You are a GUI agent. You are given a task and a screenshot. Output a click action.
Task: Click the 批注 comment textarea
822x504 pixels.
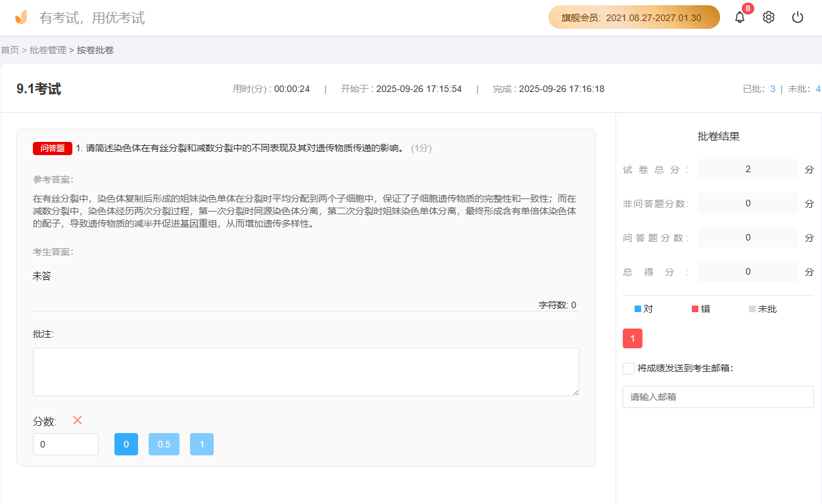pyautogui.click(x=306, y=371)
